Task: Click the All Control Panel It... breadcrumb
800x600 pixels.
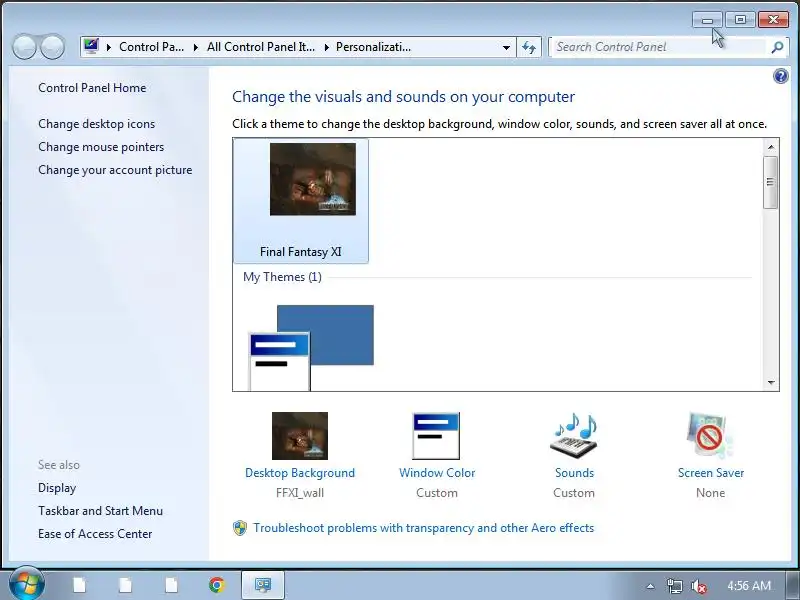Action: coord(261,47)
